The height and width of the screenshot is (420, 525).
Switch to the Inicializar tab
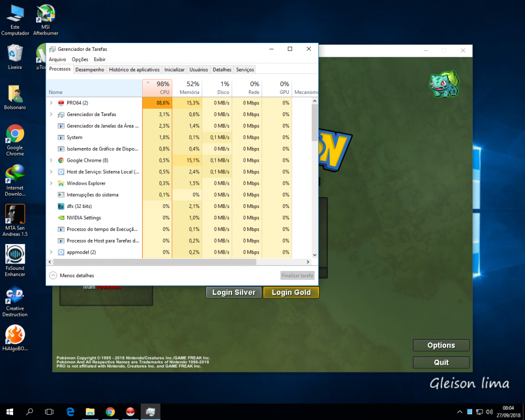point(174,69)
